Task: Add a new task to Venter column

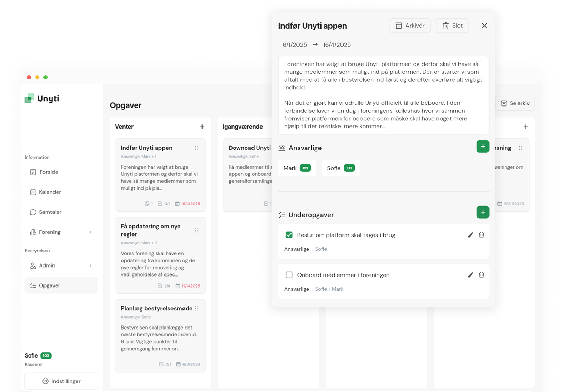Action: pos(202,127)
